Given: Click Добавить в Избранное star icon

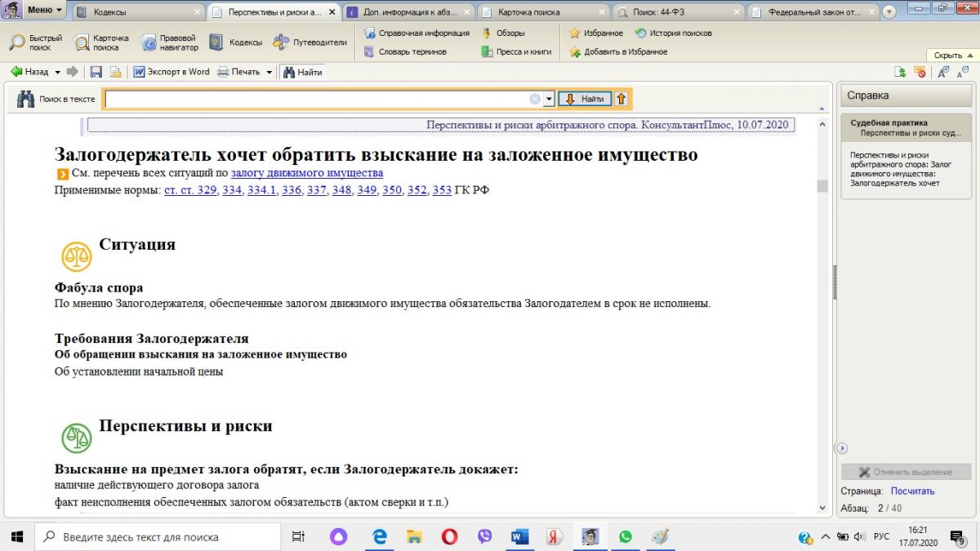Looking at the screenshot, I should click(618, 51).
